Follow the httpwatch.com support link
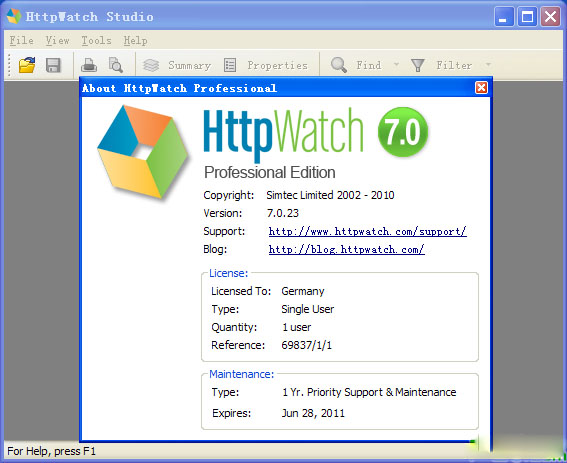 pos(367,231)
